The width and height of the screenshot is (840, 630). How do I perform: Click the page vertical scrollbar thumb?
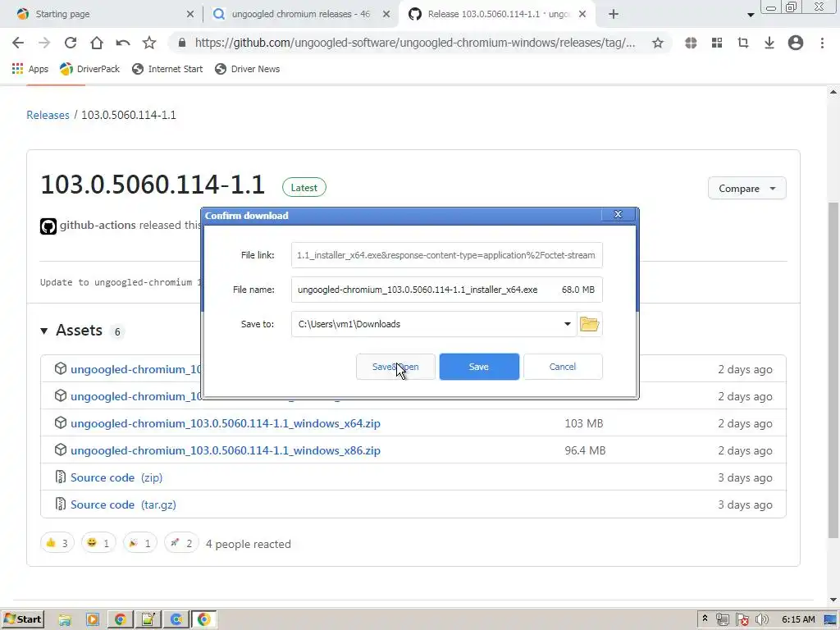click(x=833, y=370)
